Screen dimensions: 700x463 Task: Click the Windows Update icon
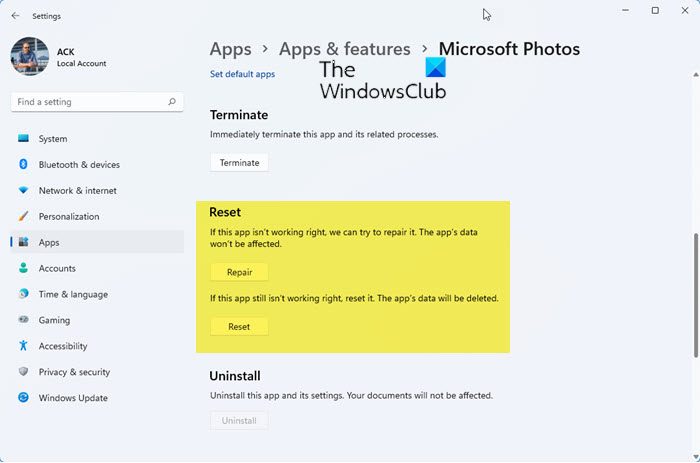[23, 398]
